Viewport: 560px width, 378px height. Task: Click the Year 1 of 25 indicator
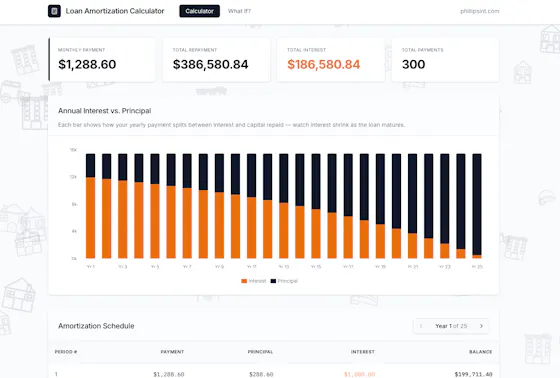pyautogui.click(x=451, y=326)
